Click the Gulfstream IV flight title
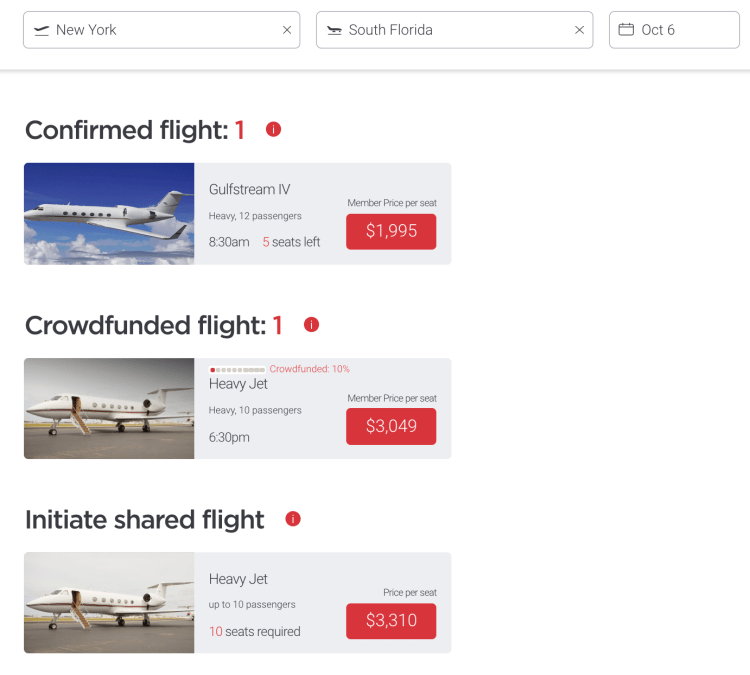The image size is (750, 675). tap(250, 190)
